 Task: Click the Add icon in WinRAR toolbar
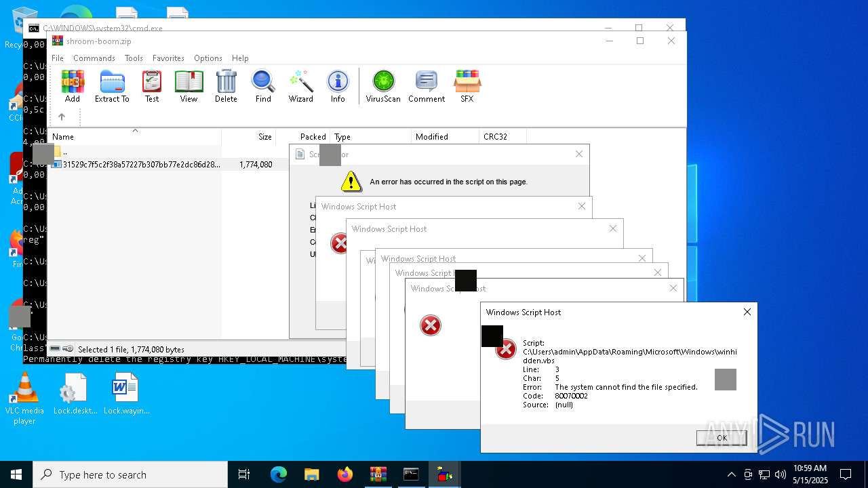point(73,87)
